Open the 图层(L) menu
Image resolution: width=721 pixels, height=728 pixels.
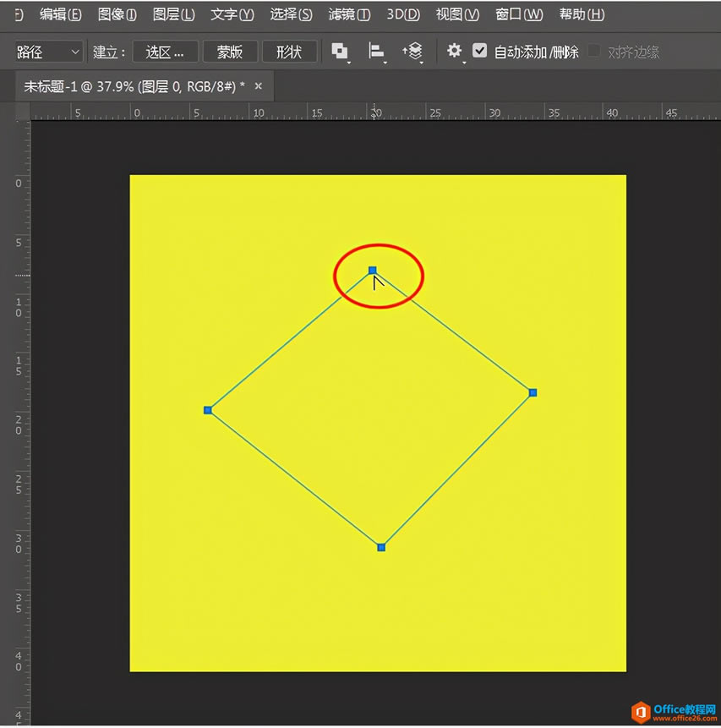(x=173, y=15)
